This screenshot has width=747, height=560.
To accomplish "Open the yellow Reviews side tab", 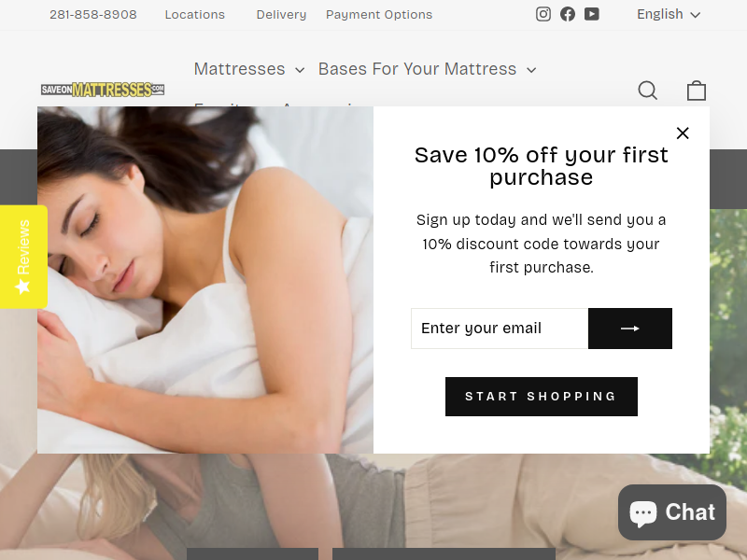I will (23, 257).
